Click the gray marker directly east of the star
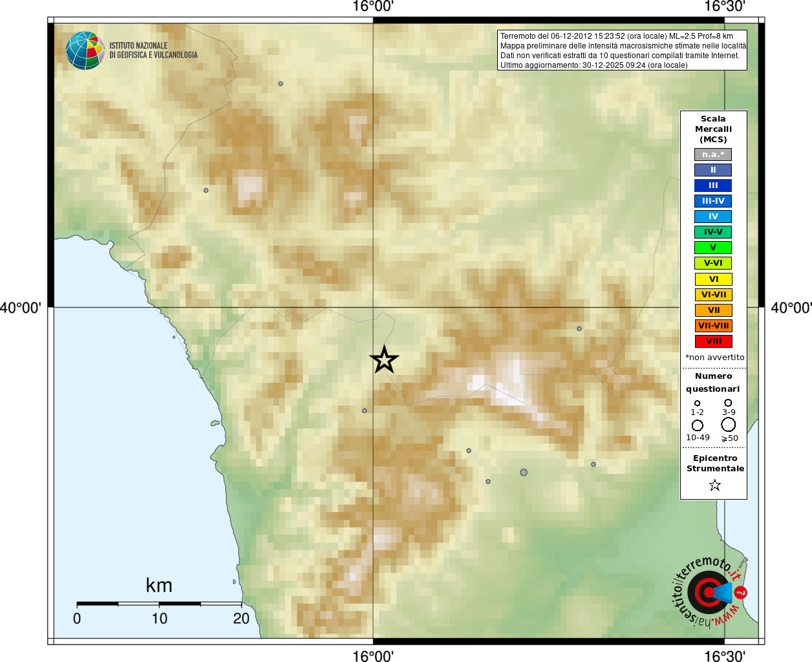 579,328
